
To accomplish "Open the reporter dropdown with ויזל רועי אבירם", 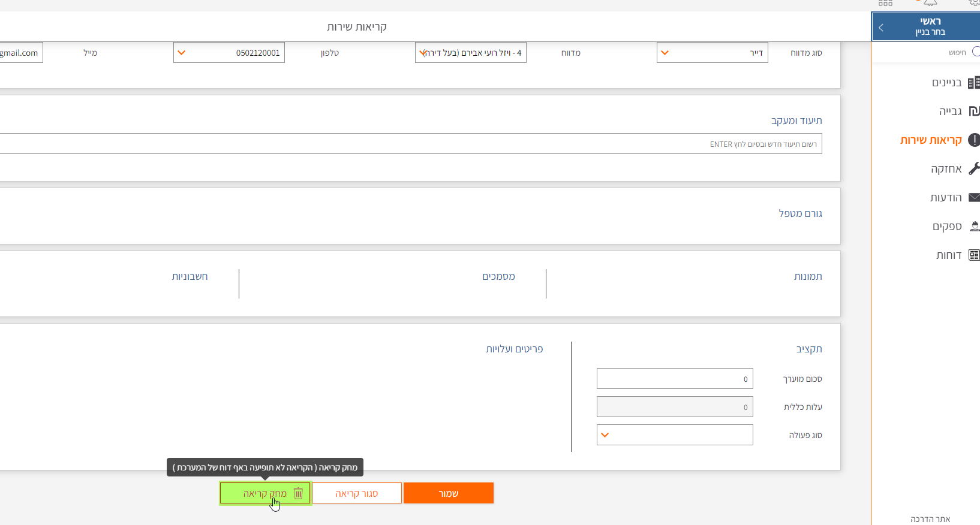I will [x=422, y=53].
